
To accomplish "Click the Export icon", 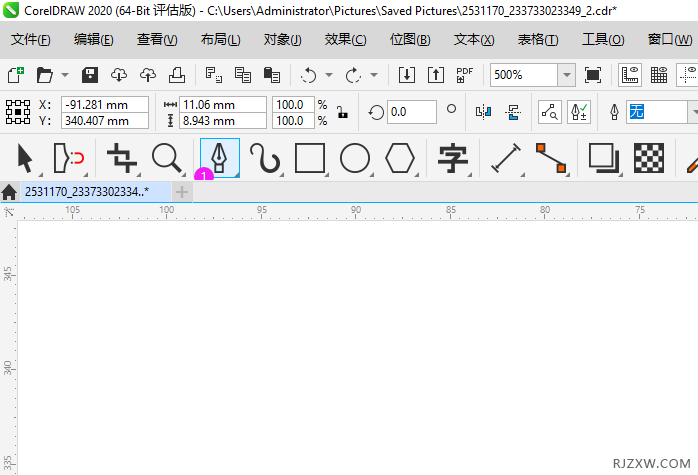I will pos(436,75).
